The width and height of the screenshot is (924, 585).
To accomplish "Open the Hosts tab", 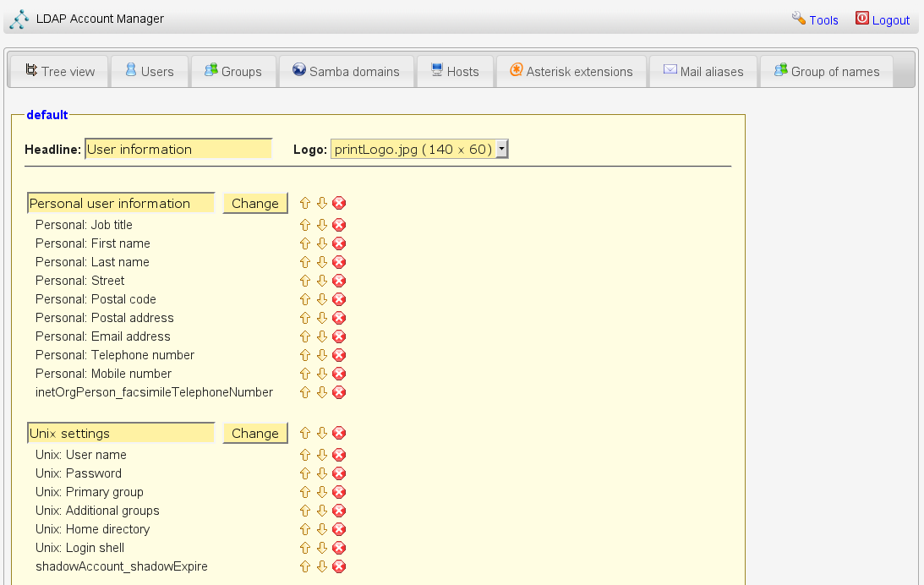I will [x=455, y=71].
